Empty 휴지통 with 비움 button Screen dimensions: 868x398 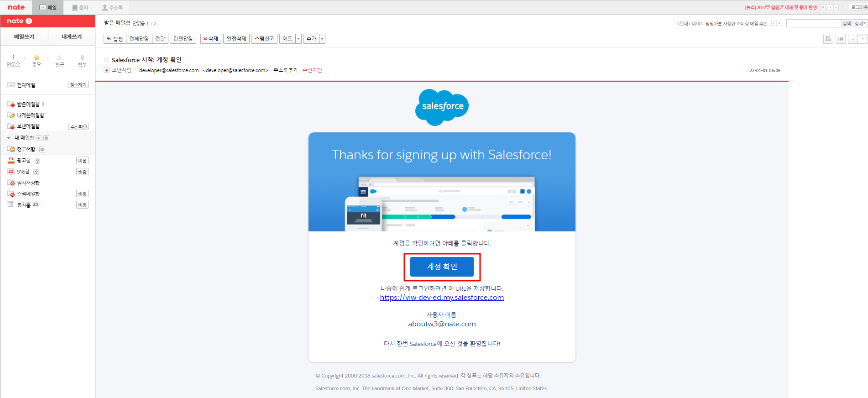82,205
